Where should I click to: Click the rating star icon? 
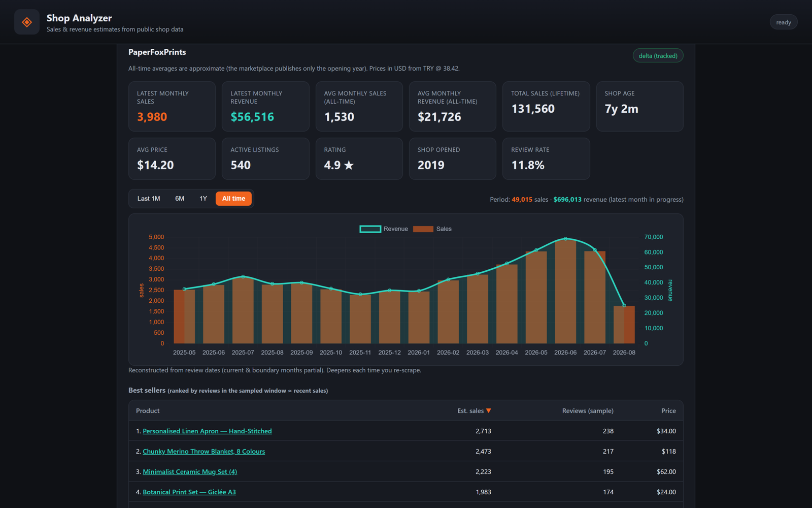point(349,165)
